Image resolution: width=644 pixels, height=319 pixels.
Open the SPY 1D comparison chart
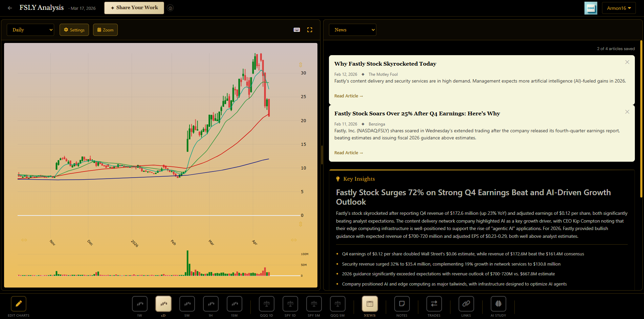pos(290,304)
